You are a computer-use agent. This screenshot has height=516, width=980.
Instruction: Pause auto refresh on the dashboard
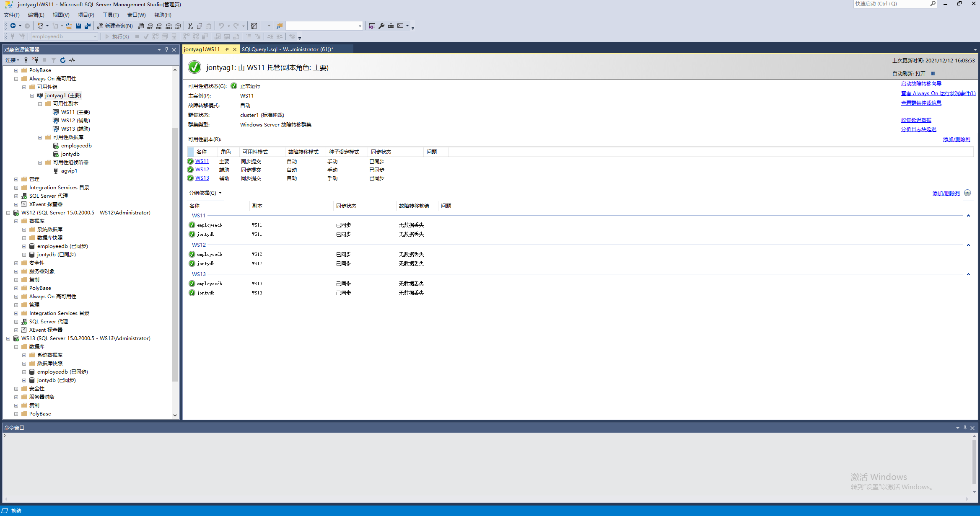(933, 73)
